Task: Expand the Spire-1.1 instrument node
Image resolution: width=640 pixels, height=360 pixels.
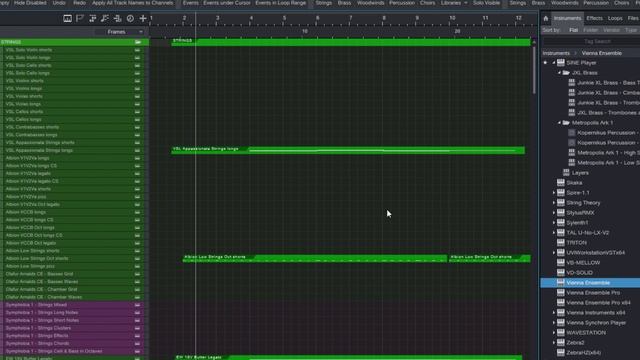Action: click(554, 193)
